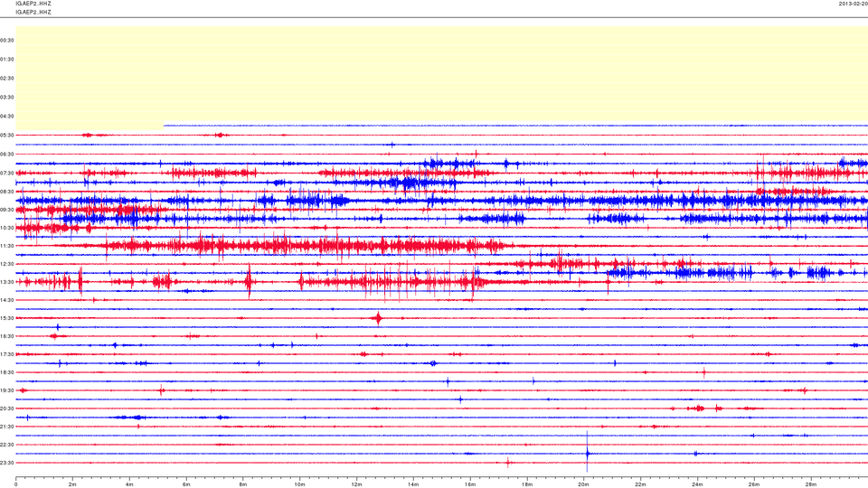Click the 18:30 time label
Viewport: 868px width, 488px height.
click(7, 373)
